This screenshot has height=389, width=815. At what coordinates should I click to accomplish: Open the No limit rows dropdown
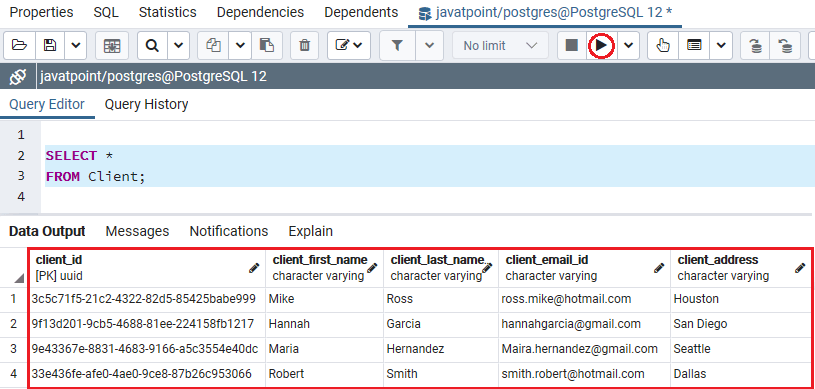coord(500,46)
